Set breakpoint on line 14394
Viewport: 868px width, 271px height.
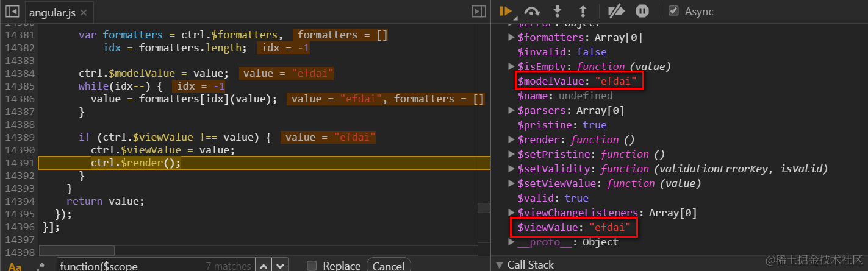click(x=18, y=201)
